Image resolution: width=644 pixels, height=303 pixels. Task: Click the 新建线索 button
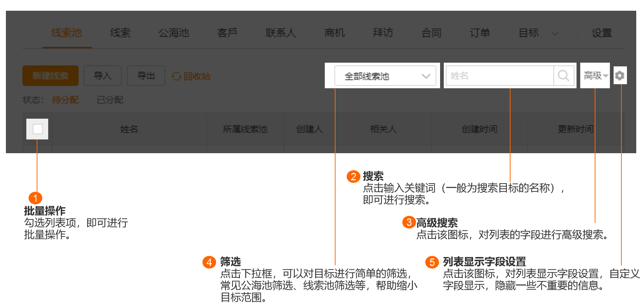point(50,76)
